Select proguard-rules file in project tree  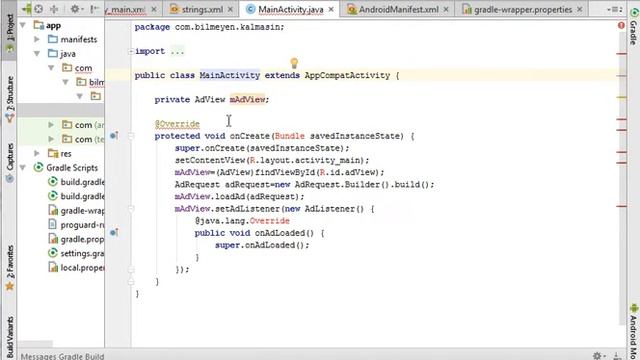pos(76,225)
